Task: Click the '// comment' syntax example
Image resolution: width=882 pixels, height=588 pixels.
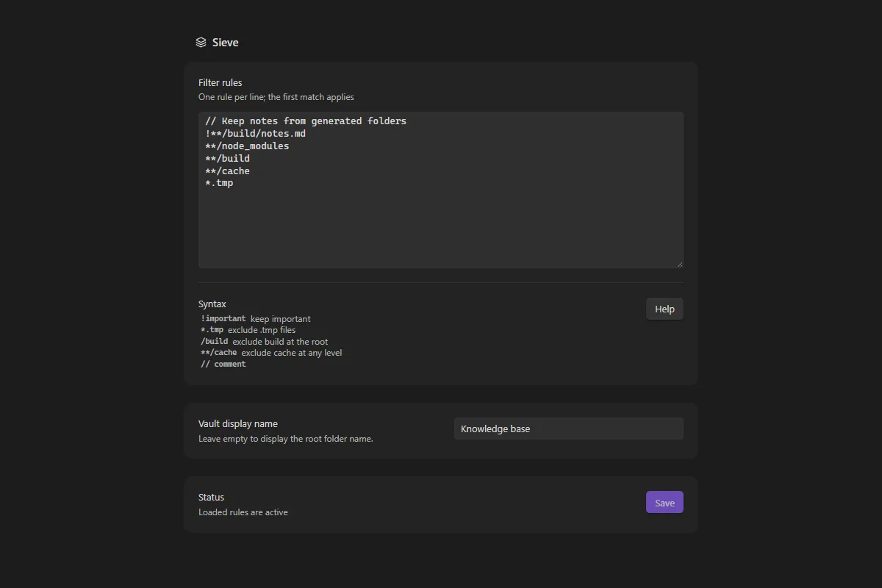Action: (x=223, y=365)
